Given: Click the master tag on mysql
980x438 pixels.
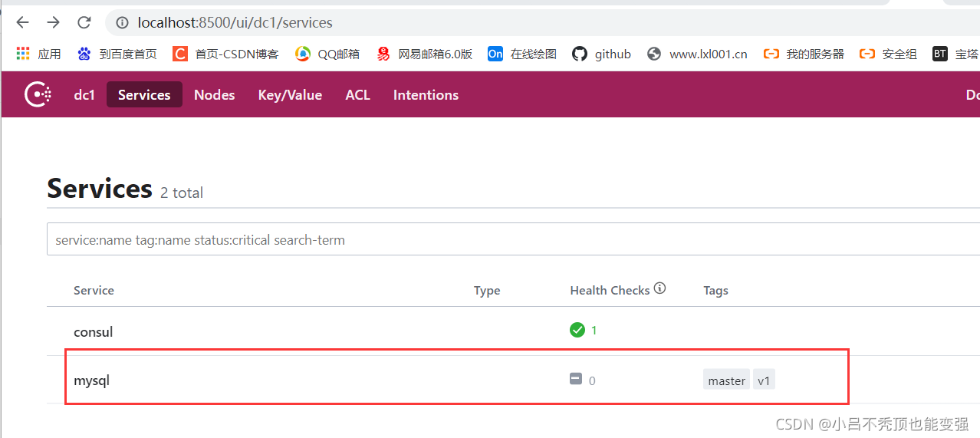Looking at the screenshot, I should (x=726, y=380).
